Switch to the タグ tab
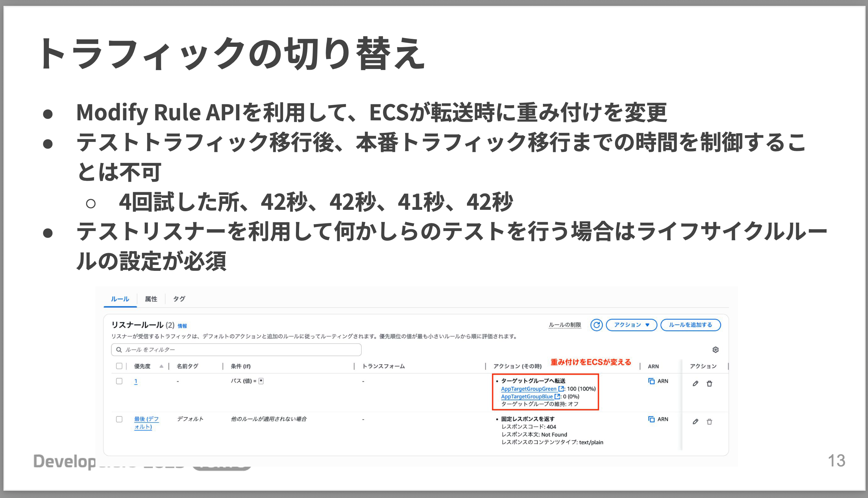868x498 pixels. (179, 299)
